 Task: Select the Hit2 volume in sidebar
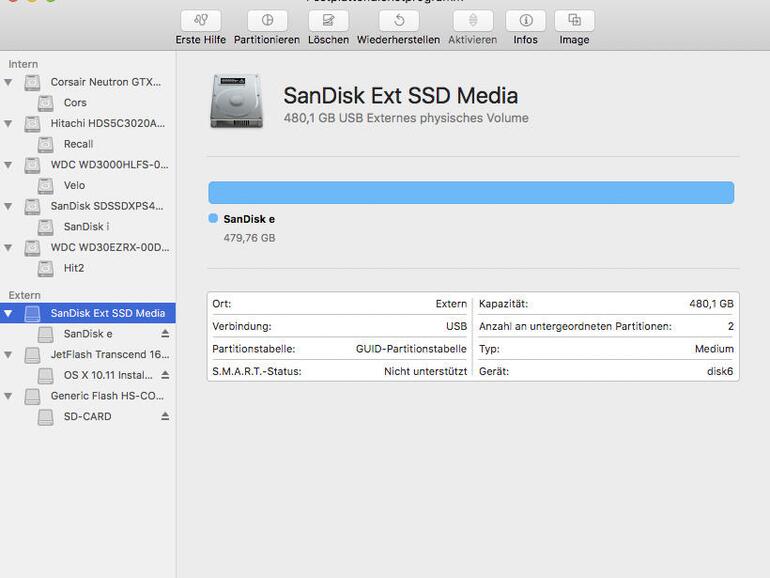tap(74, 268)
